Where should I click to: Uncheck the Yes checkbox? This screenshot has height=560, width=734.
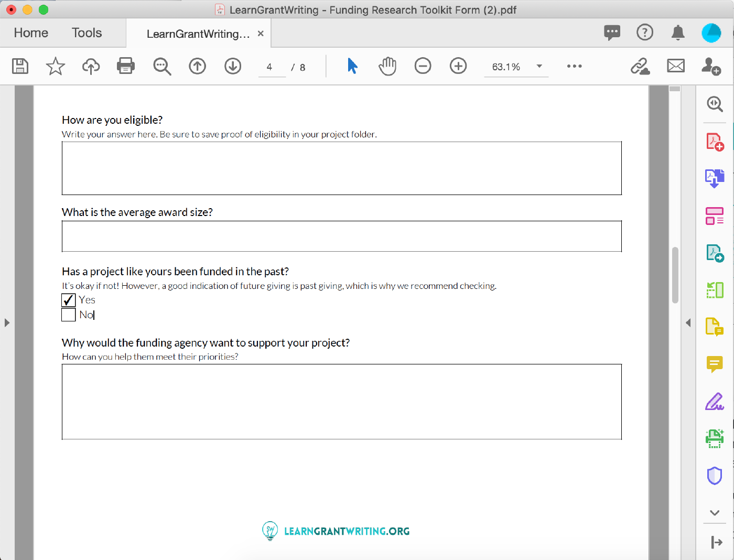pos(69,300)
